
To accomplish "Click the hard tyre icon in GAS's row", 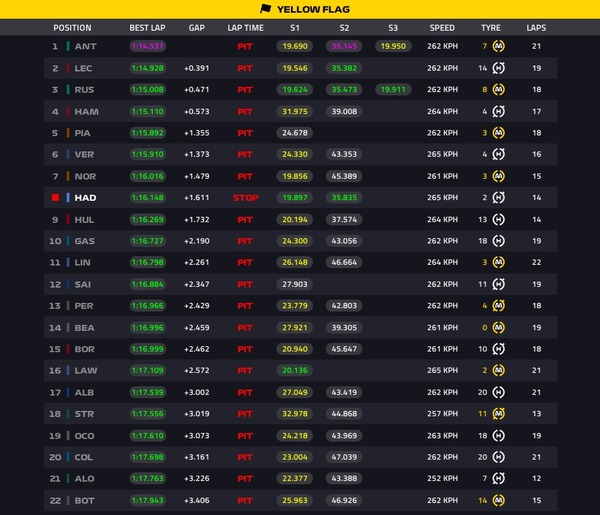I will coord(498,241).
